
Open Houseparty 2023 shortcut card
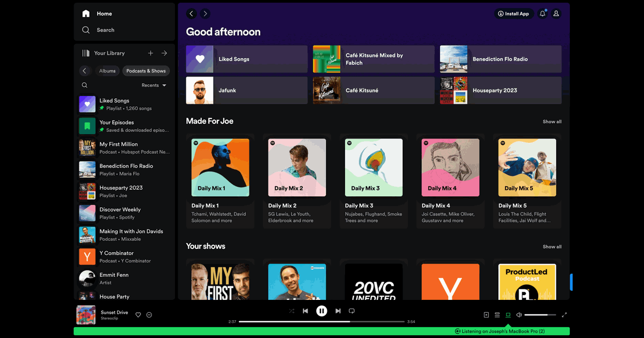[x=501, y=90]
